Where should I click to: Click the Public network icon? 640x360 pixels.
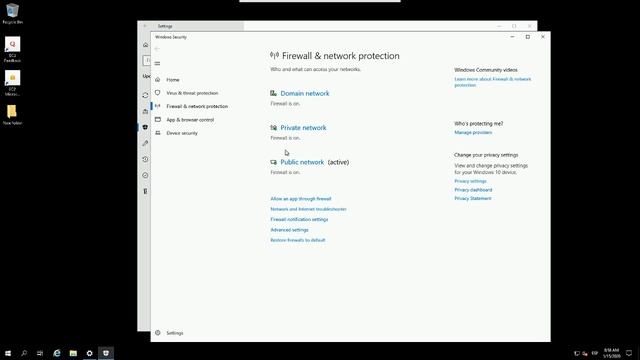click(x=273, y=162)
